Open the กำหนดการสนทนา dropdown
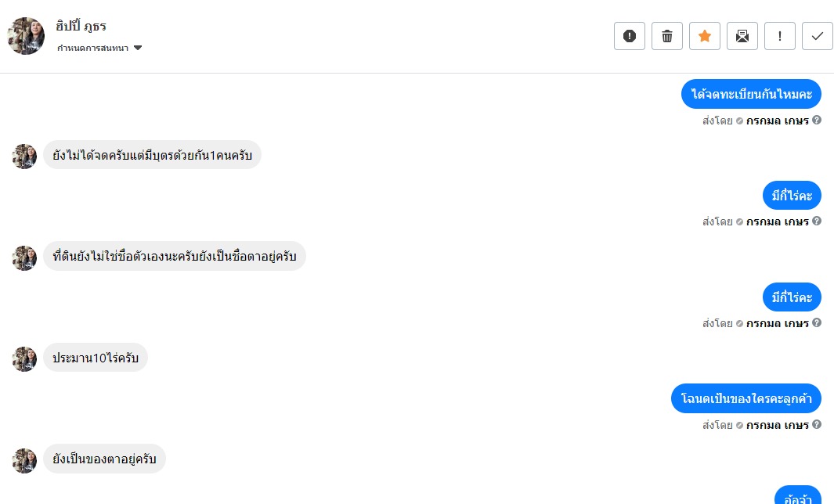 pyautogui.click(x=99, y=48)
